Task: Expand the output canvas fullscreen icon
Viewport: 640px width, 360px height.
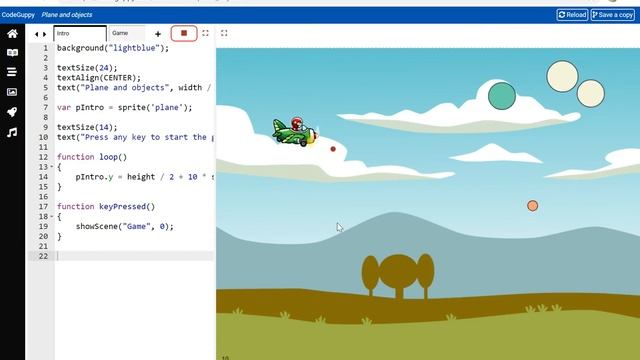Action: coord(224,33)
